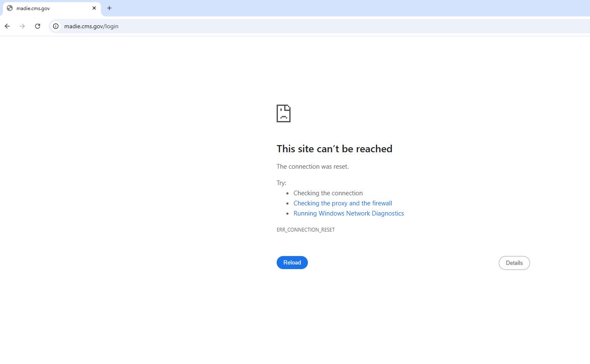Screen dimensions: 590x364
Task: Click the sad page error icon
Action: [283, 113]
